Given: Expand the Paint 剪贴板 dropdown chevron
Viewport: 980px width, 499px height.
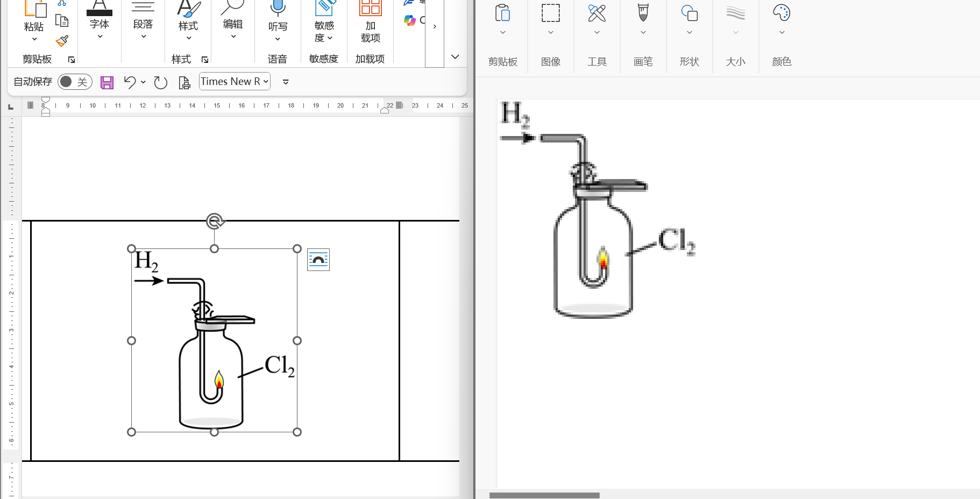Looking at the screenshot, I should coord(503,33).
